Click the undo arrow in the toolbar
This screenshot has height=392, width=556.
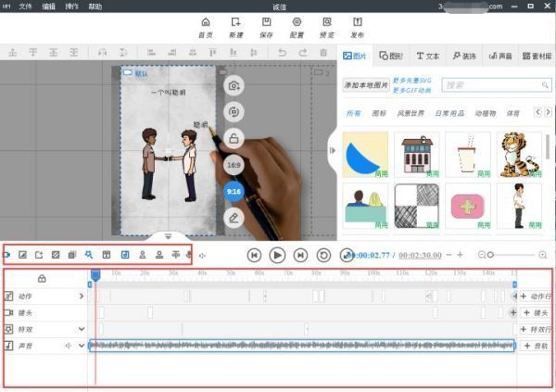pos(282,53)
